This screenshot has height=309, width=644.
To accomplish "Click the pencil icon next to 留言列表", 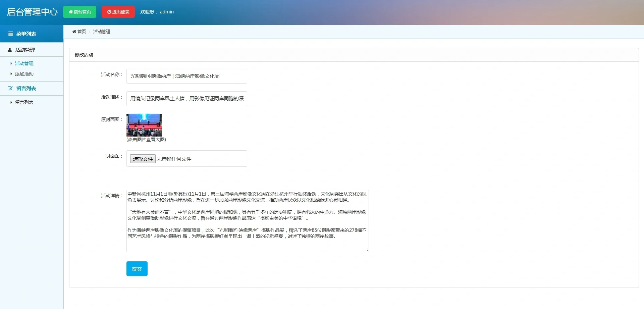I will click(10, 88).
